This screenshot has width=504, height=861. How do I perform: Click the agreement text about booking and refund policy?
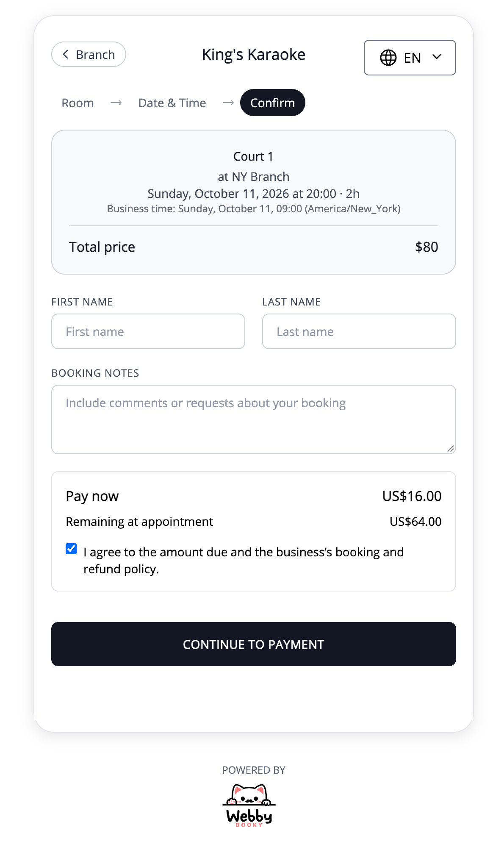tap(244, 560)
